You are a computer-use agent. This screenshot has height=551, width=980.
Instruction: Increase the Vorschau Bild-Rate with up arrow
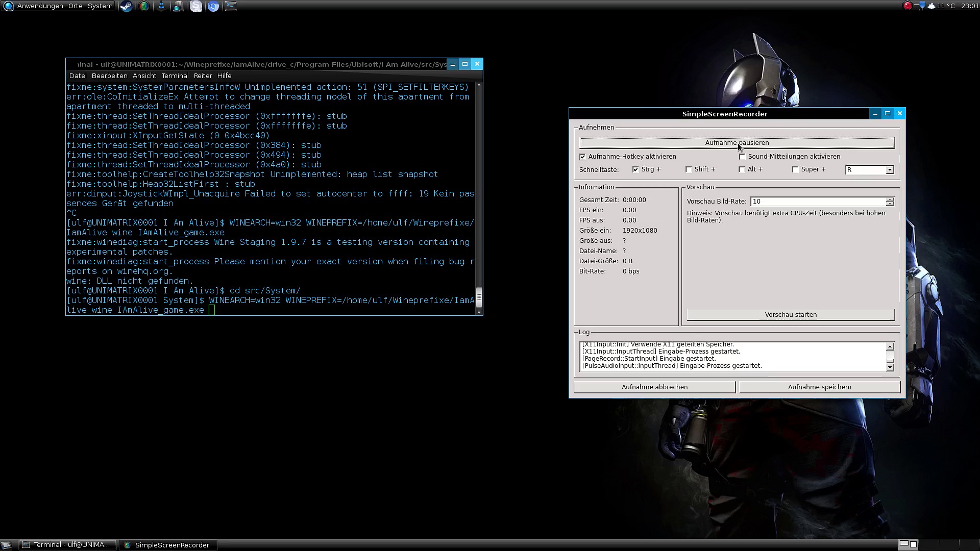coord(890,199)
